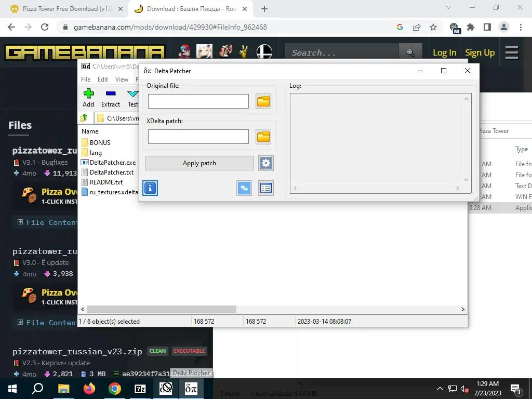Switch patch mode with arrows icon
Image resolution: width=532 pixels, height=399 pixels.
tap(244, 188)
